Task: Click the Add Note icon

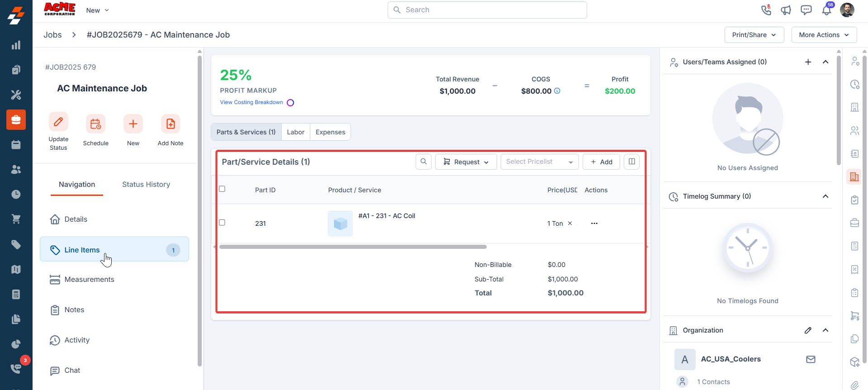Action: (171, 124)
